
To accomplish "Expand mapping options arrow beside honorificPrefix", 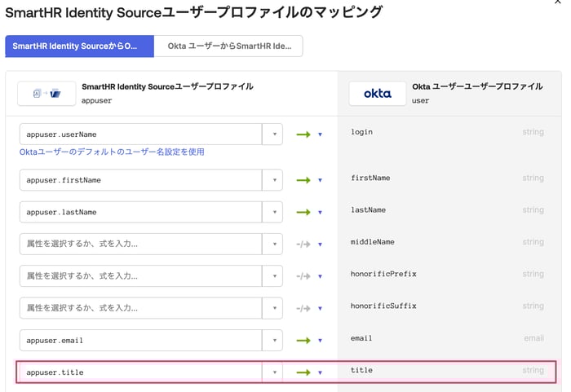I will (x=320, y=276).
